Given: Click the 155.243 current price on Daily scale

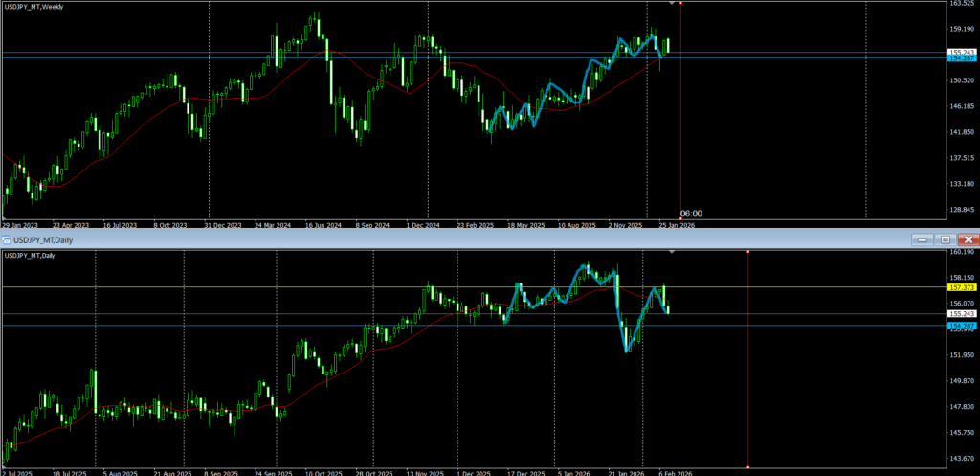Looking at the screenshot, I should tap(962, 313).
